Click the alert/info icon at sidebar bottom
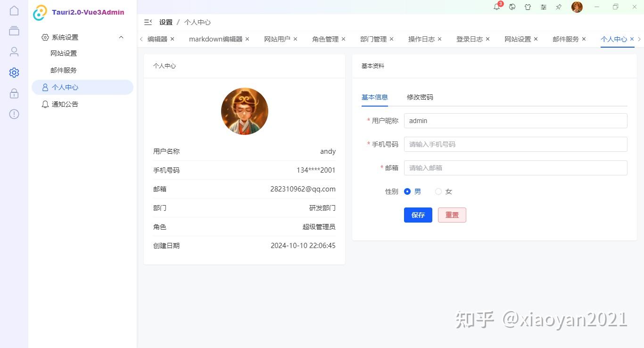This screenshot has width=644, height=348. coord(14,114)
